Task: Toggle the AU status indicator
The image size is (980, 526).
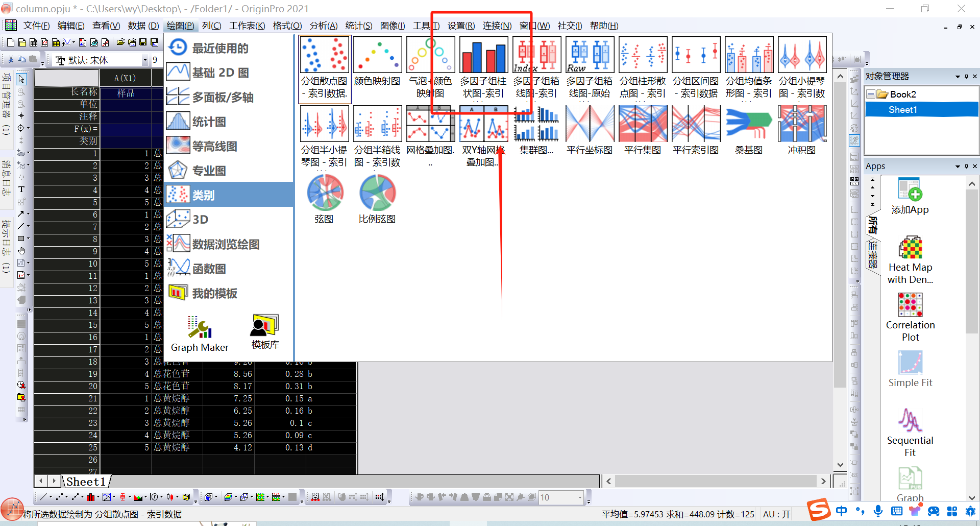Action: [x=776, y=514]
